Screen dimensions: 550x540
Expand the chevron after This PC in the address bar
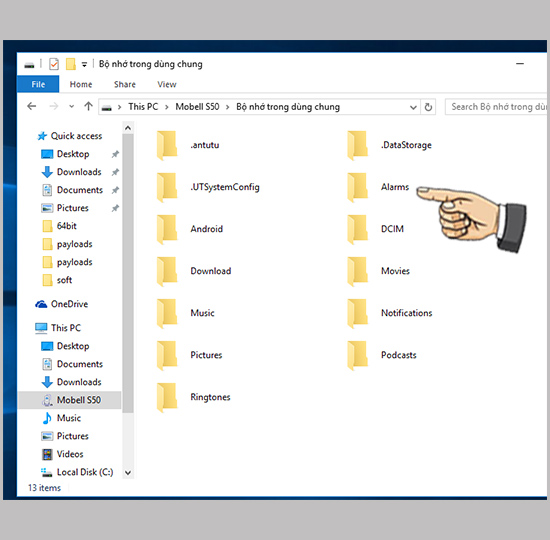click(x=167, y=107)
